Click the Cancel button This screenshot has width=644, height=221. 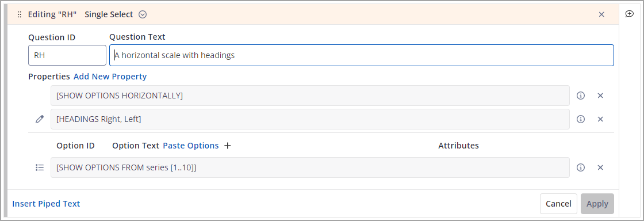coord(558,204)
